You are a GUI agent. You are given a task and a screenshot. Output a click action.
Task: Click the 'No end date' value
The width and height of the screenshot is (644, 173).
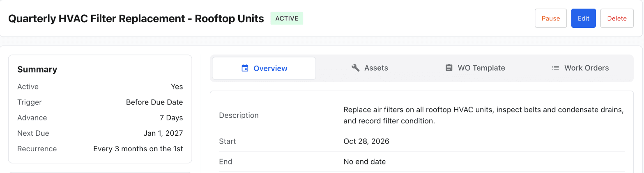365,162
